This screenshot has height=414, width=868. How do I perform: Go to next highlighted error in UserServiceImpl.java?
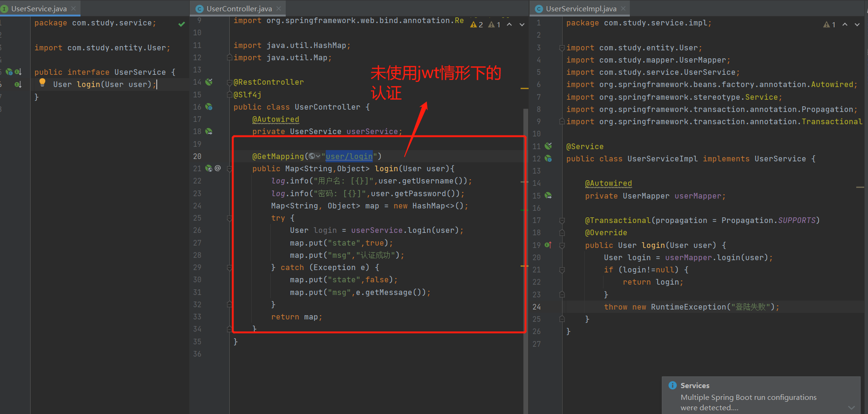(x=857, y=24)
